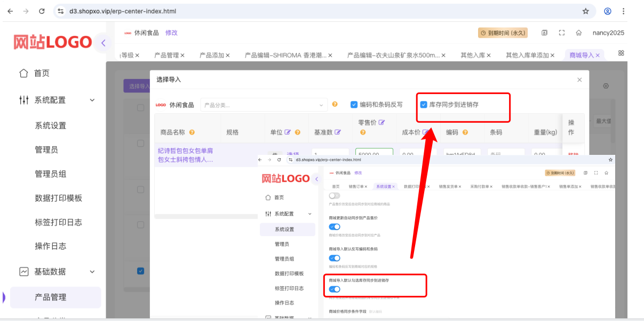Toggle 商城导入默认勾选库存同步到进销存 switch in inset
The height and width of the screenshot is (321, 644).
[335, 289]
